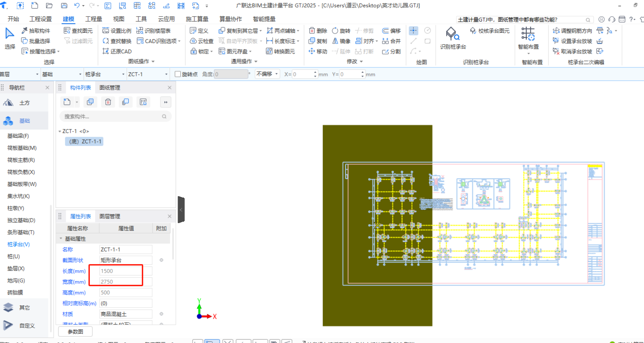644x343 pixels.
Task: Collapse the ZCT-1 tree node
Action: [60, 131]
